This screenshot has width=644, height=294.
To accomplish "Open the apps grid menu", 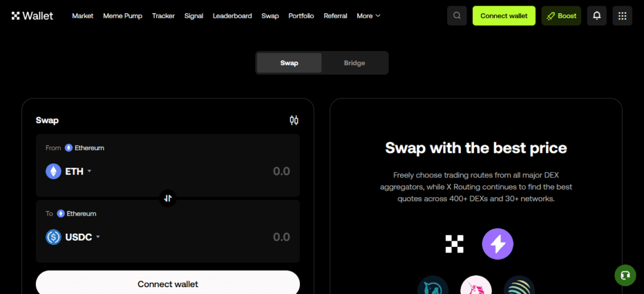I will (x=622, y=16).
